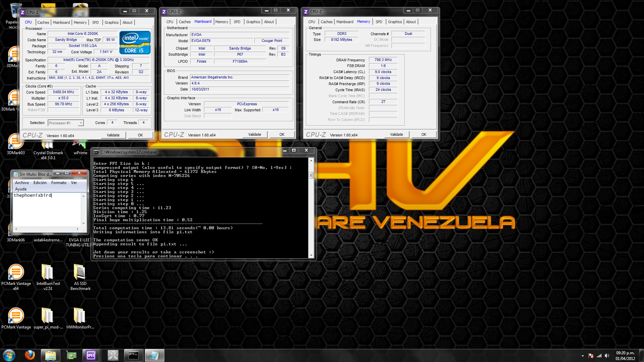This screenshot has height=362, width=644.
Task: Select the Mainboard tab in the first CPU-Z window
Action: point(61,22)
